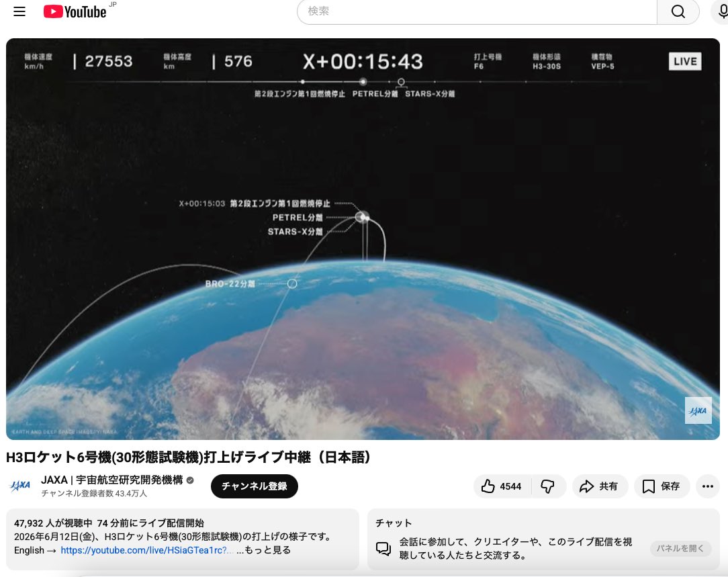Click the verified badge next to JAXA

(x=190, y=480)
